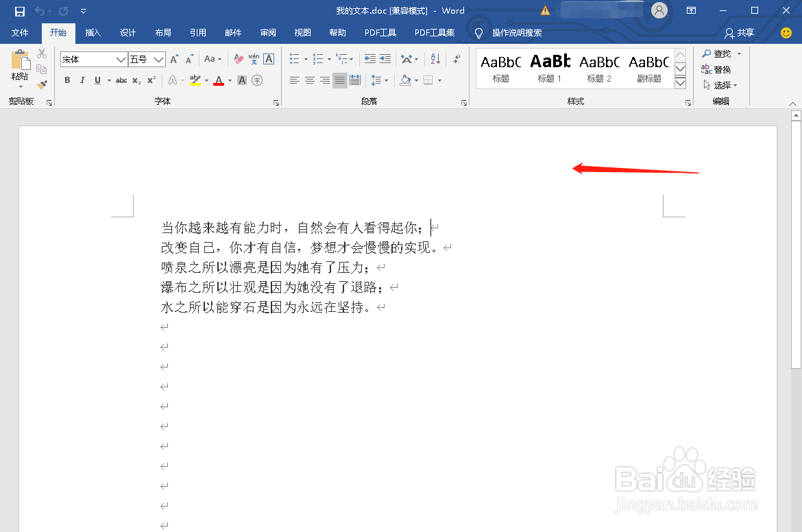The height and width of the screenshot is (532, 802).
Task: Toggle bold formatting
Action: click(x=67, y=80)
